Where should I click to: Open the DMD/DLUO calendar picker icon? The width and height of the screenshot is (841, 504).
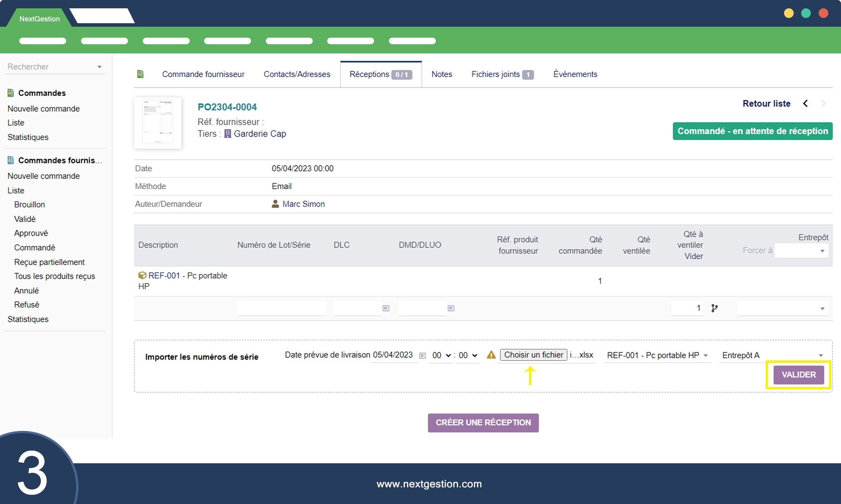[x=451, y=308]
